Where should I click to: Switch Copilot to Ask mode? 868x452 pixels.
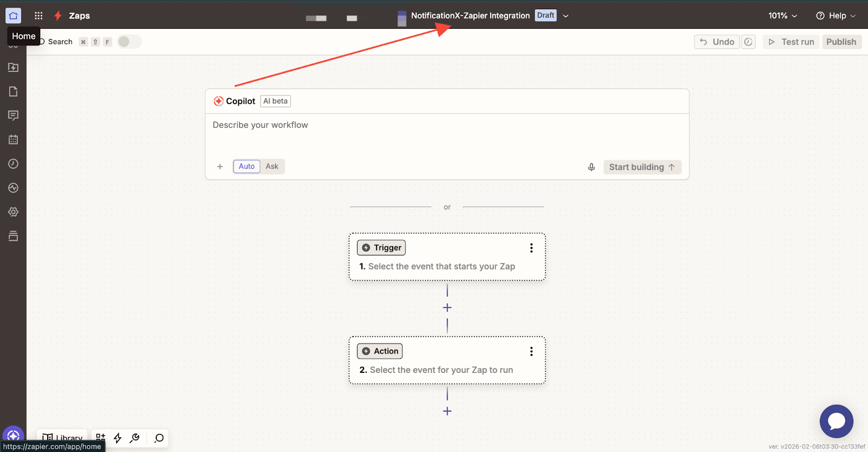point(272,166)
